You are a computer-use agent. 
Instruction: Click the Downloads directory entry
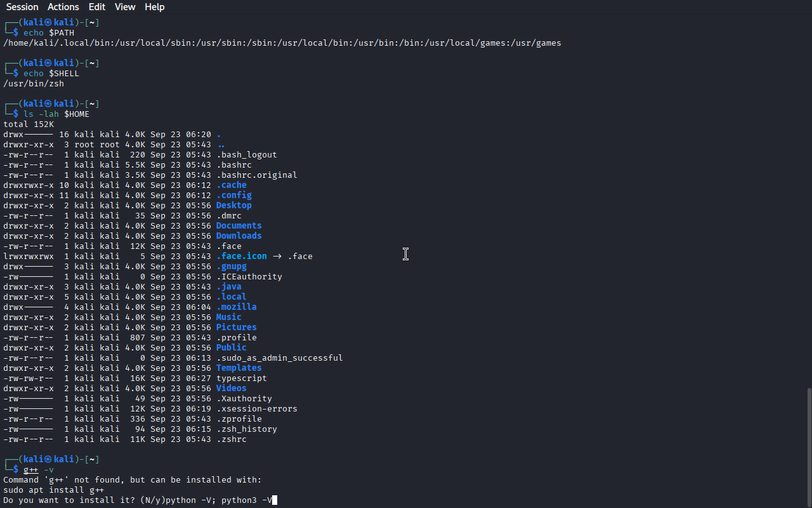tap(239, 236)
